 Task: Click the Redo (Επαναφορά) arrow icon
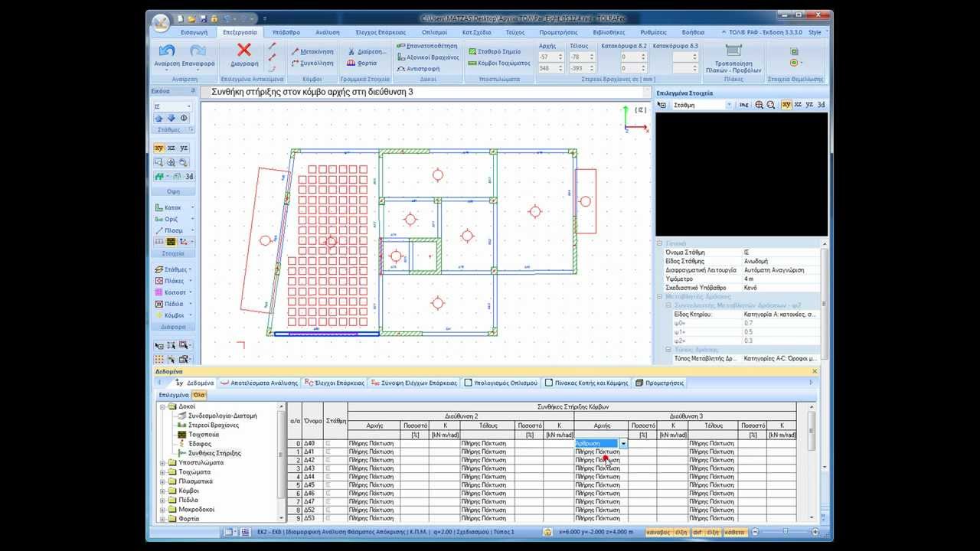(198, 51)
